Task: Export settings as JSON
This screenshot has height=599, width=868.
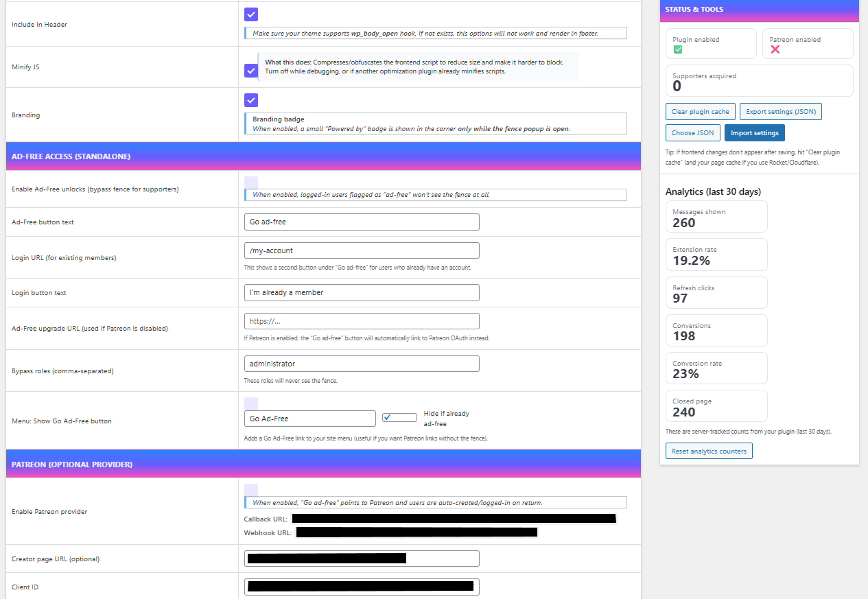Action: (x=781, y=111)
